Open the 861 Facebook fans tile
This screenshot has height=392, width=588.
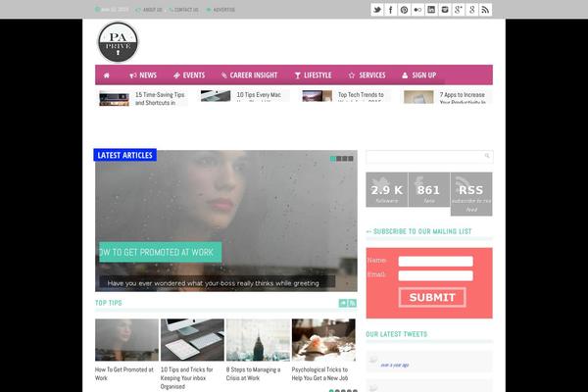point(429,189)
